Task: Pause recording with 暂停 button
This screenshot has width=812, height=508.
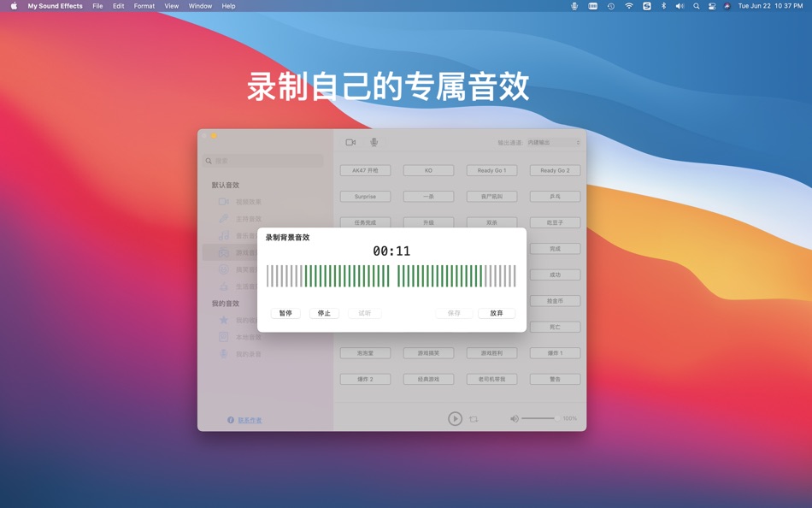Action: tap(285, 313)
